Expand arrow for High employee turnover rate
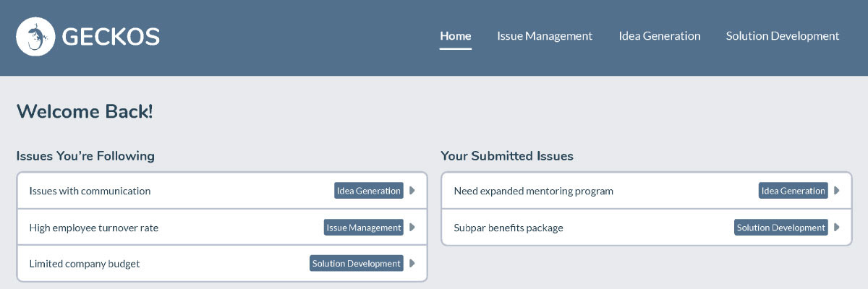This screenshot has height=289, width=868. click(x=412, y=228)
